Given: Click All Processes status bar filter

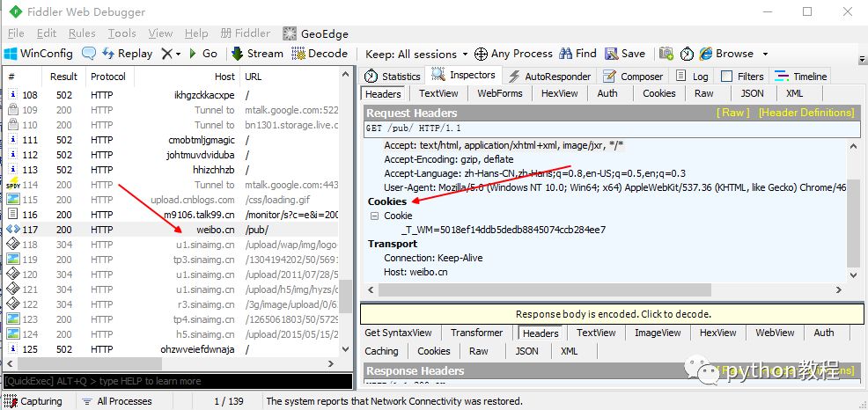Looking at the screenshot, I should pos(117,401).
